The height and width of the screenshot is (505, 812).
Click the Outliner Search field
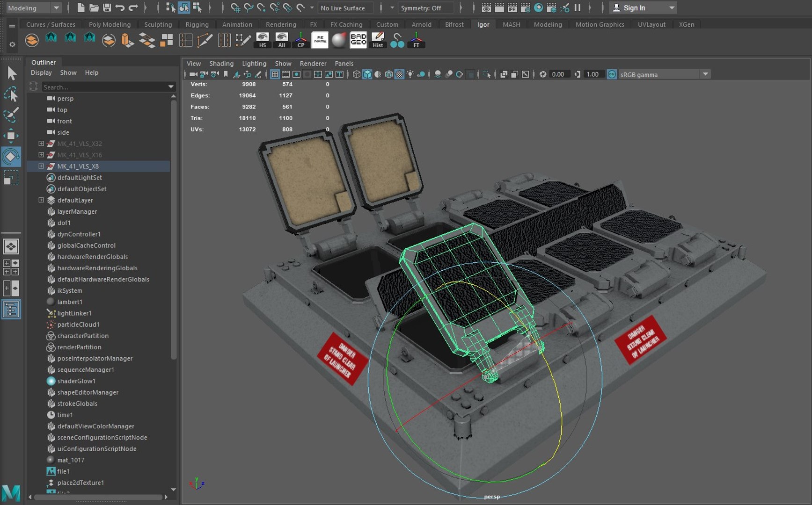[104, 87]
